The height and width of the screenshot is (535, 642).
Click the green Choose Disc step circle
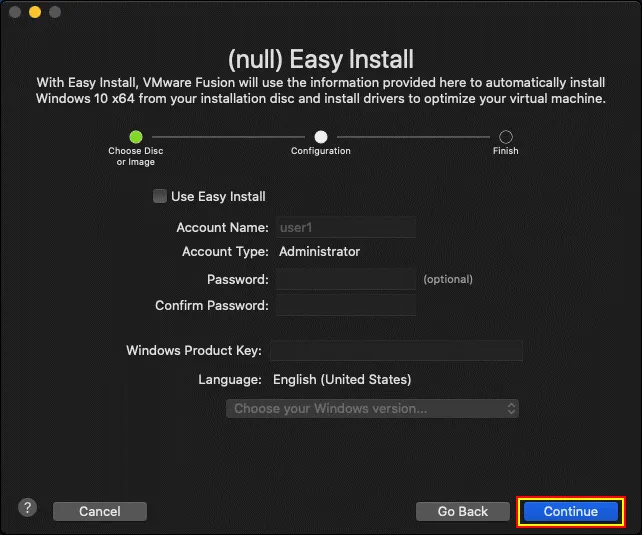tap(136, 136)
